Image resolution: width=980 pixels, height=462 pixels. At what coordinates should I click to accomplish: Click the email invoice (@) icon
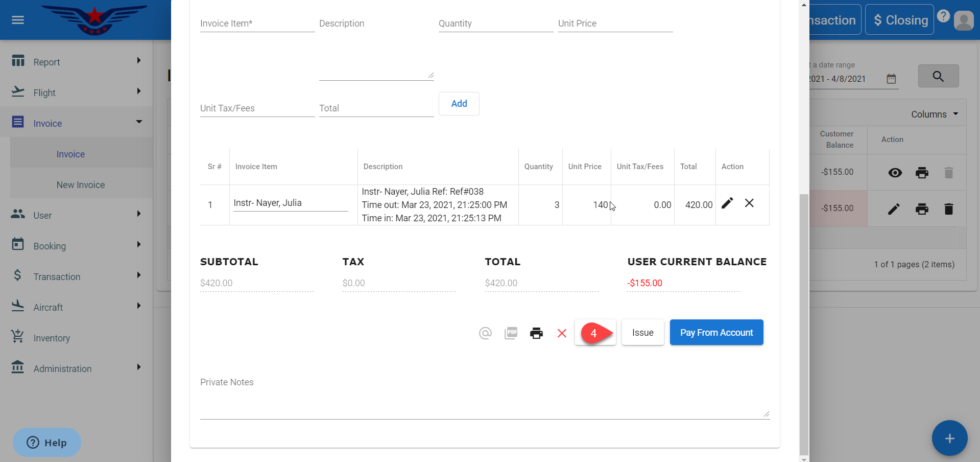[x=485, y=333]
